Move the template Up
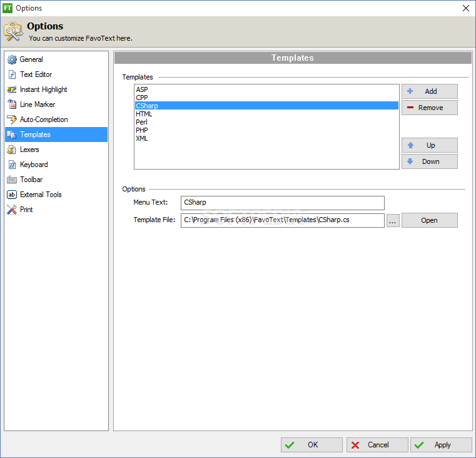The height and width of the screenshot is (458, 476). coord(430,145)
